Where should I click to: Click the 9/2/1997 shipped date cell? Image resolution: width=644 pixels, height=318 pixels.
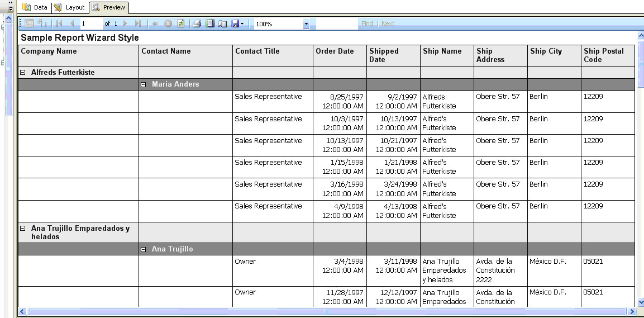click(x=393, y=102)
